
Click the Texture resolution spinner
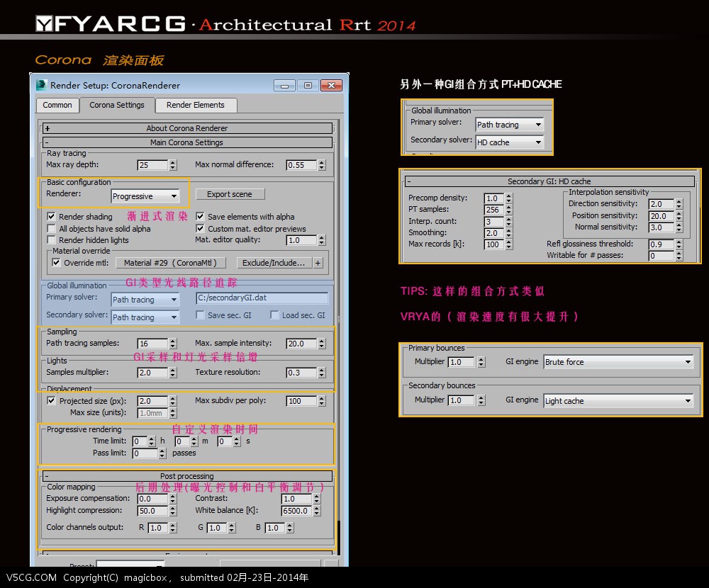click(x=321, y=373)
